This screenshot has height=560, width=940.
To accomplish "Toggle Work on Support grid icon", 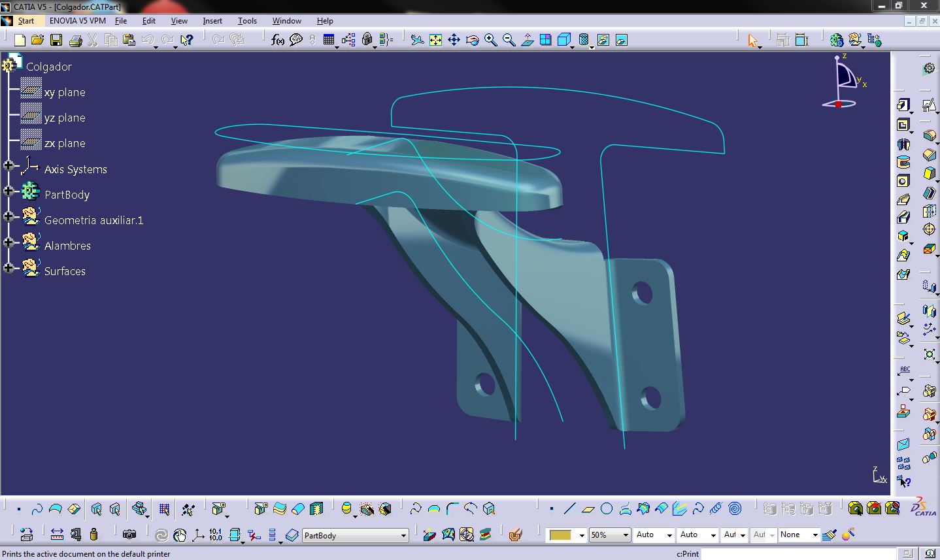I will (164, 508).
